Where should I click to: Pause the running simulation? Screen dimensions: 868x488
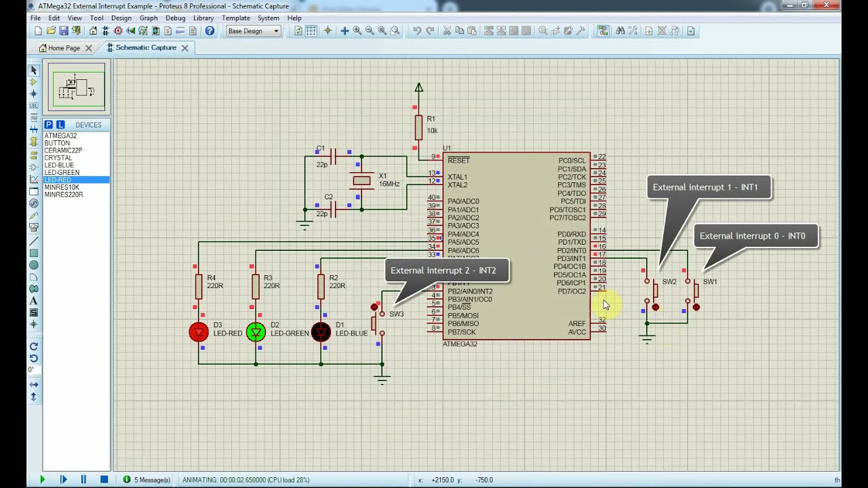[83, 479]
